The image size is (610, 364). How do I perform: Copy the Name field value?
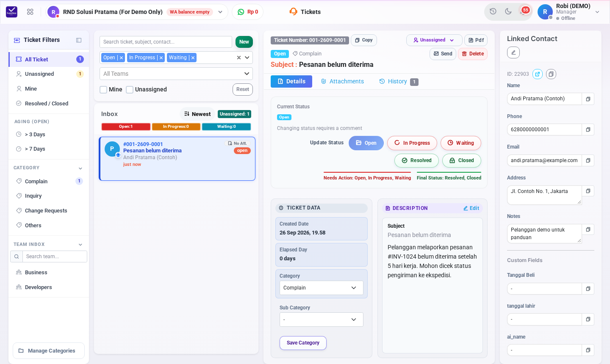[x=588, y=99]
